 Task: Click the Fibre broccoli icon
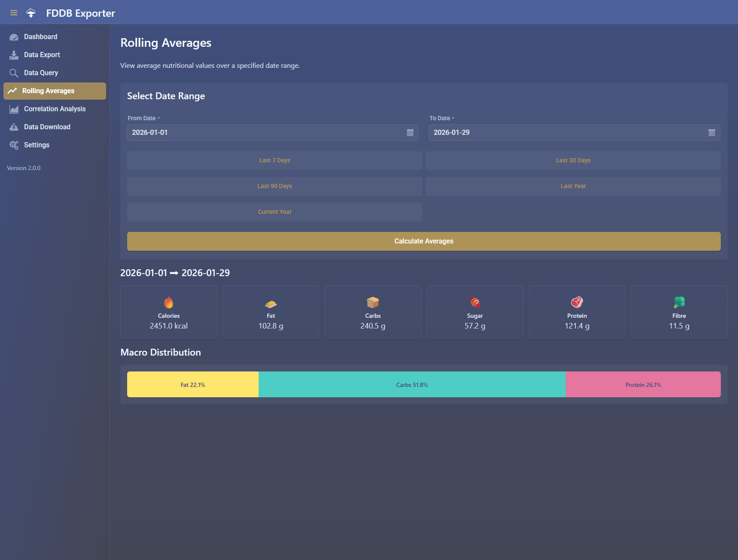pos(679,302)
